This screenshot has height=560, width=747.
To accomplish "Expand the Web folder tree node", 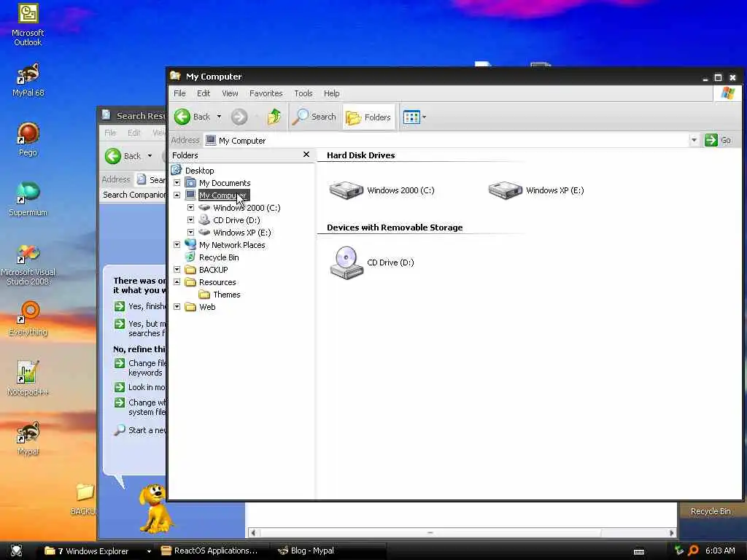I will [x=177, y=307].
